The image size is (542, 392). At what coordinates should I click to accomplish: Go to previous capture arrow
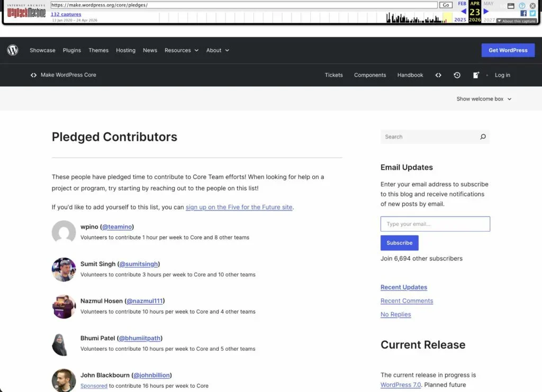[x=464, y=12]
